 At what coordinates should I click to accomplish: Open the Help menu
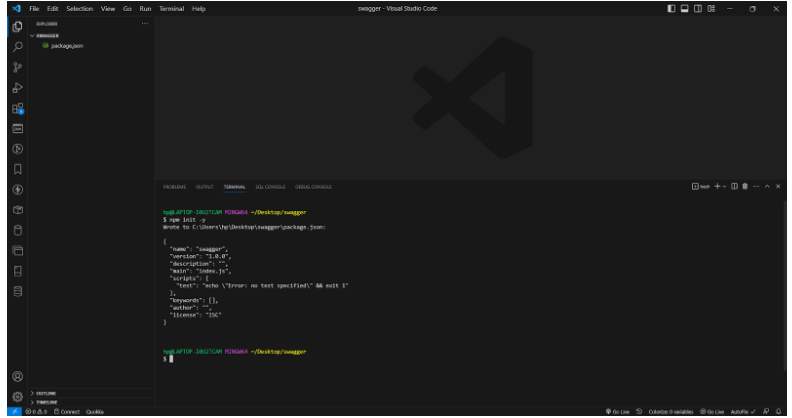(x=199, y=9)
